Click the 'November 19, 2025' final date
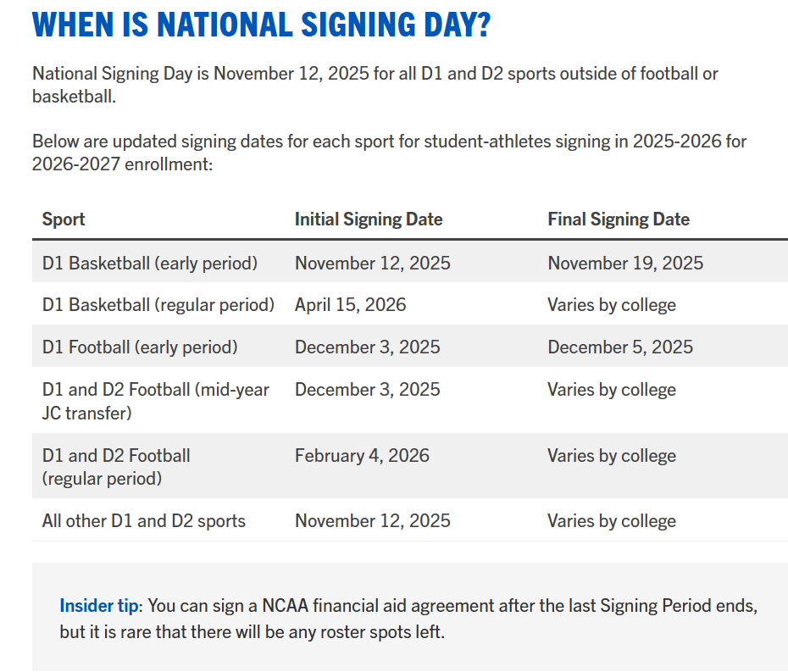 pyautogui.click(x=625, y=264)
